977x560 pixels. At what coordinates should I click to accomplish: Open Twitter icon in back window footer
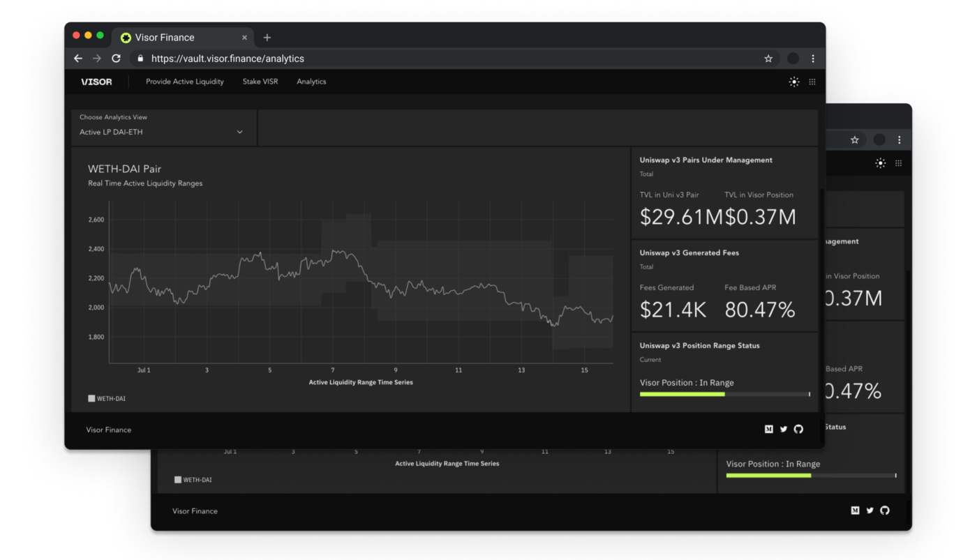(870, 510)
